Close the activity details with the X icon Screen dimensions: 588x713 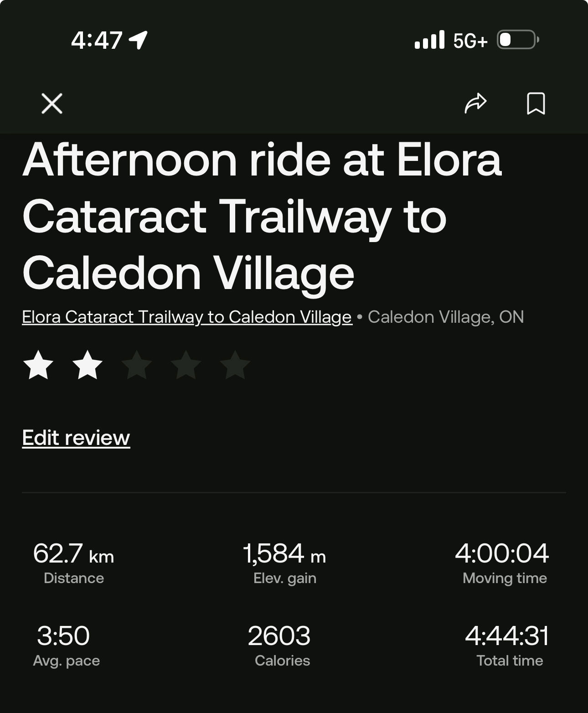tap(52, 103)
